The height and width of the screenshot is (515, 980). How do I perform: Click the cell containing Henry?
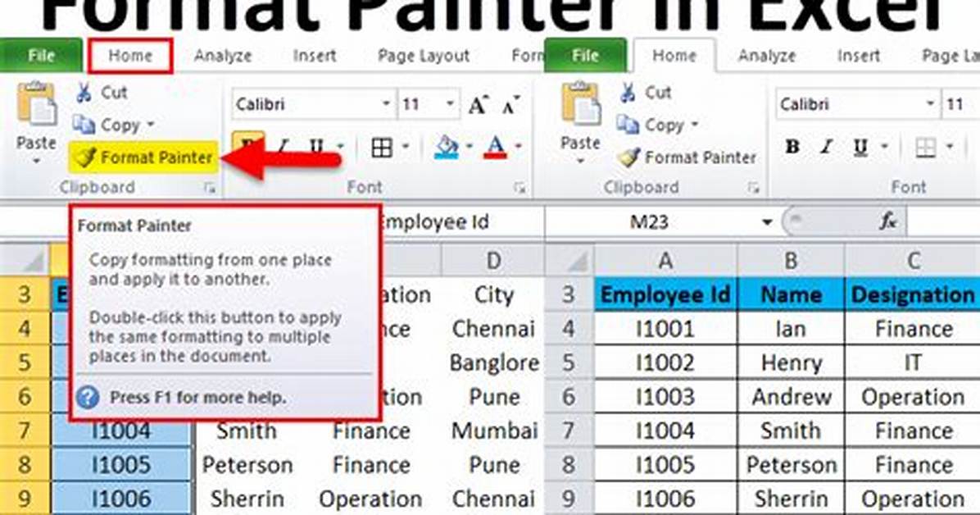tap(791, 363)
